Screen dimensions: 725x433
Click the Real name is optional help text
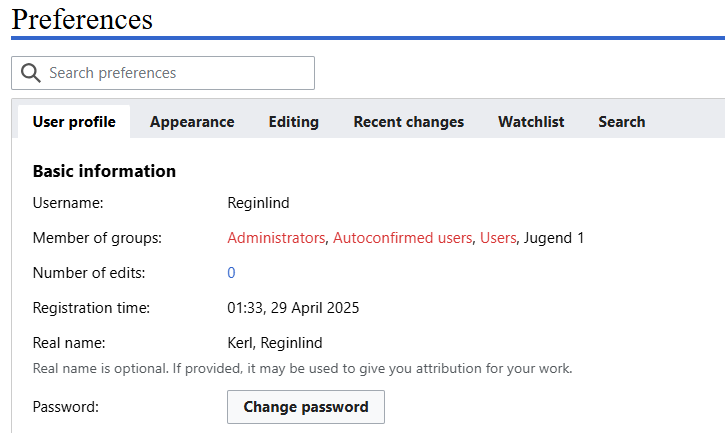(x=302, y=368)
